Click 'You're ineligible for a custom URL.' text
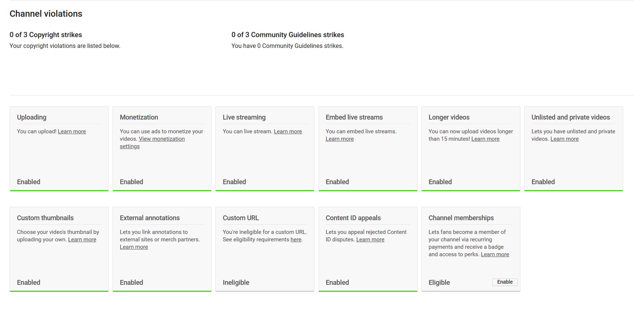Screen dimensions: 644x316 [265, 232]
